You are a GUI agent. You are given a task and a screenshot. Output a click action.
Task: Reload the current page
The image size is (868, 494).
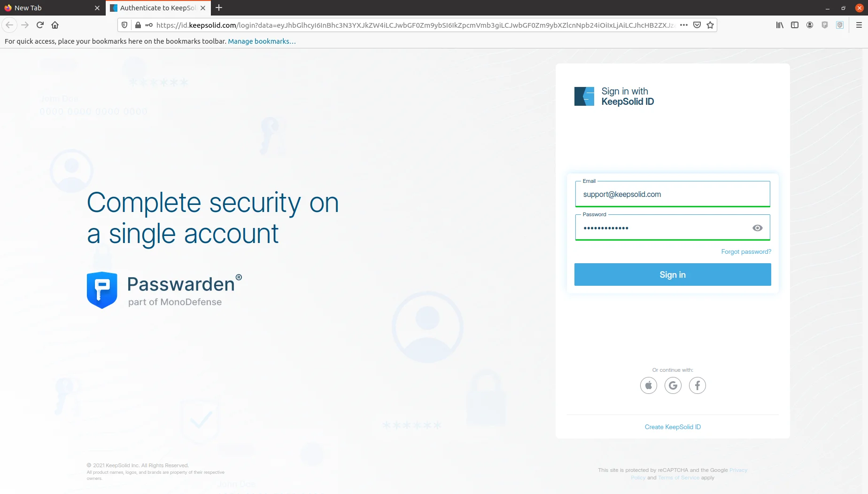point(40,25)
